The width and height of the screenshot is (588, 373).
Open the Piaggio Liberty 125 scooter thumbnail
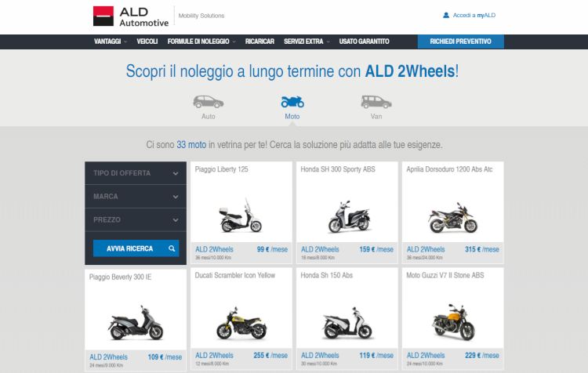tap(241, 215)
